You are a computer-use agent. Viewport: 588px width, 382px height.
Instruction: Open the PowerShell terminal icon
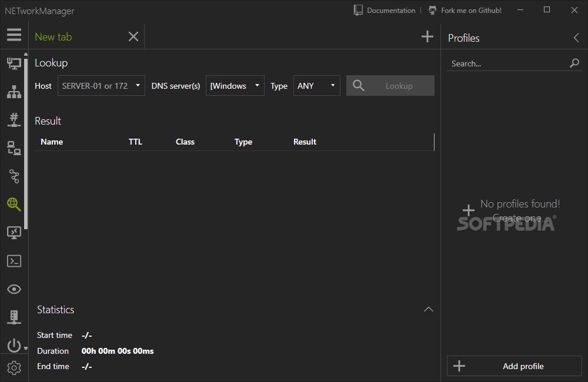pos(14,261)
